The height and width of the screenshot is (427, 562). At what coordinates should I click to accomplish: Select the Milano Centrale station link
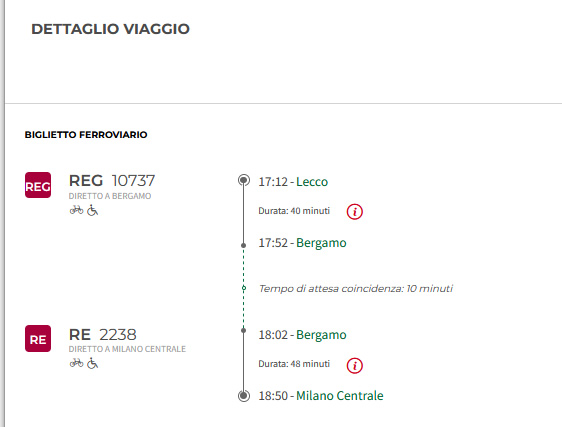340,396
